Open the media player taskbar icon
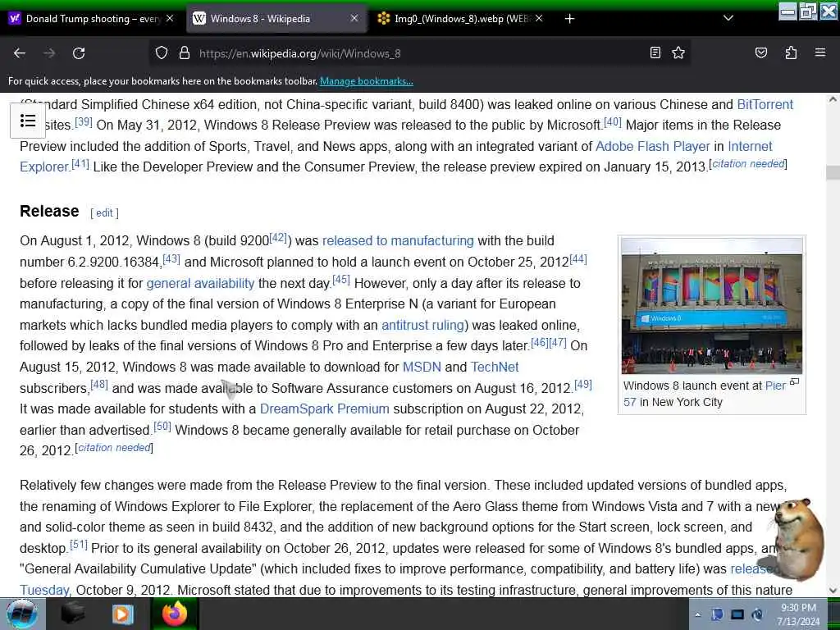 pos(123,614)
